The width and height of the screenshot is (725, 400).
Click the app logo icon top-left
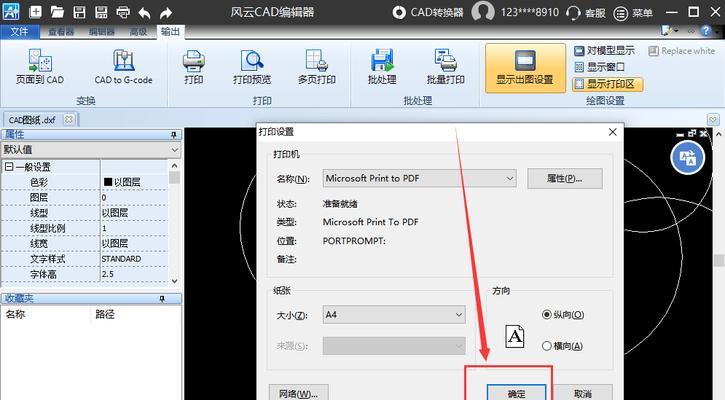click(11, 11)
